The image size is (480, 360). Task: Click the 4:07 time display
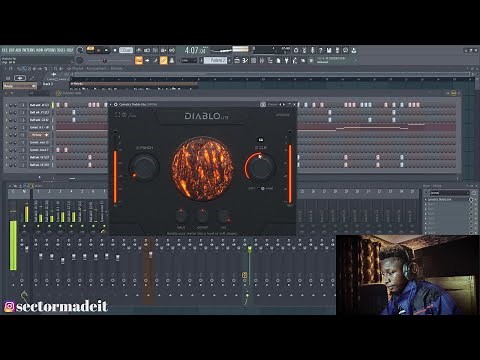click(x=195, y=50)
